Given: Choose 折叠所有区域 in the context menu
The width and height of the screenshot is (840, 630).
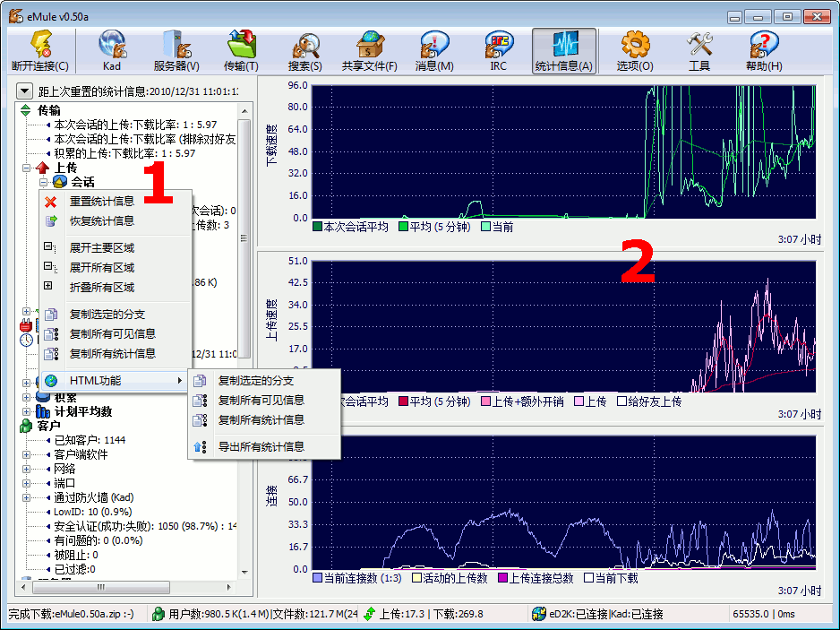Looking at the screenshot, I should (x=102, y=287).
